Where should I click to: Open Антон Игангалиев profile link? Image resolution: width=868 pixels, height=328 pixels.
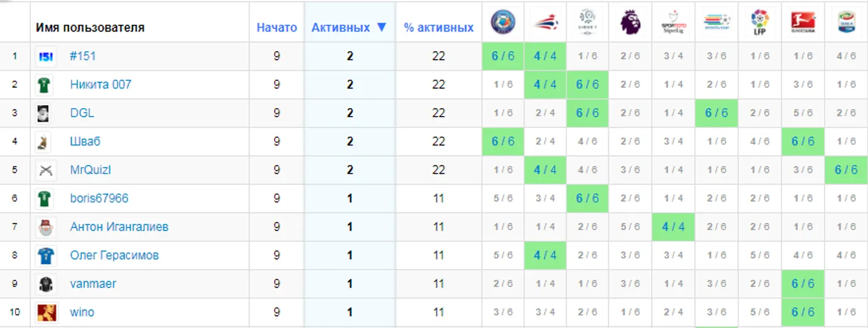click(x=119, y=227)
